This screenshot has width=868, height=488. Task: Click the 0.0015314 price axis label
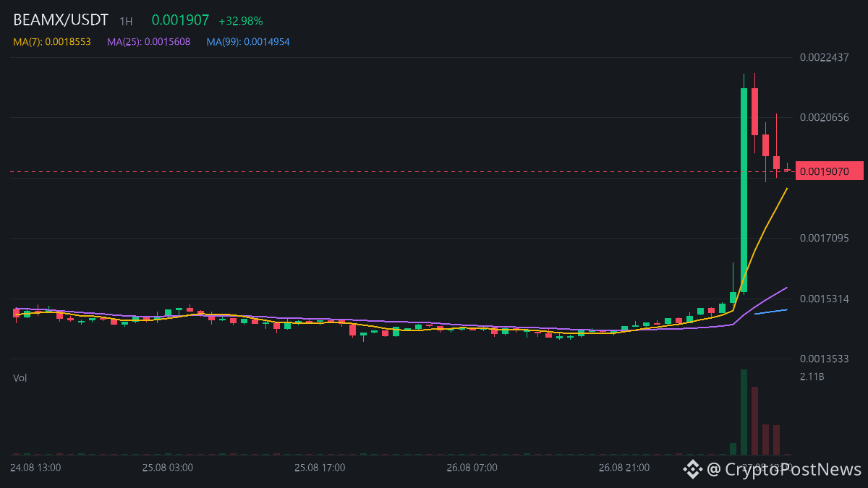824,299
